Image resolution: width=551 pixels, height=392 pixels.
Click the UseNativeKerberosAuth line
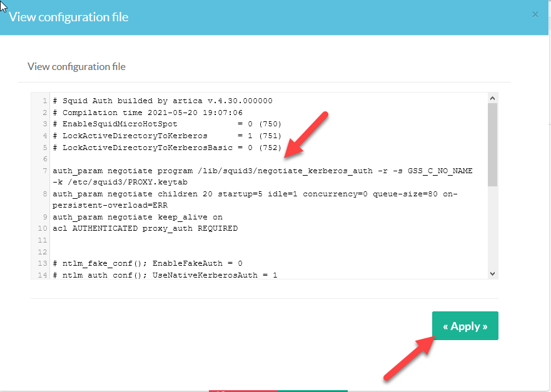pyautogui.click(x=165, y=274)
